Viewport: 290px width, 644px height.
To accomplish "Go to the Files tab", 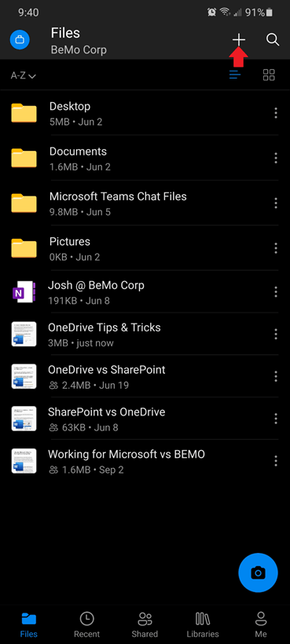I will [29, 625].
